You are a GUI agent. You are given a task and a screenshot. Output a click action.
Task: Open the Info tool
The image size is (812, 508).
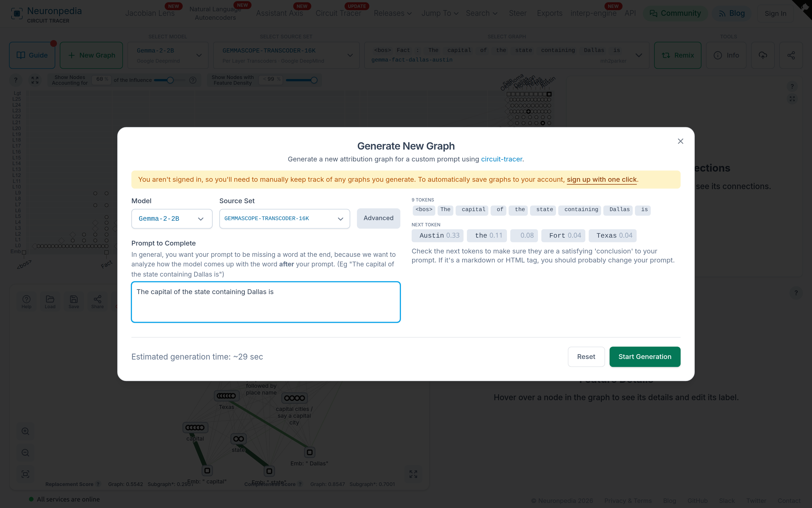click(726, 55)
